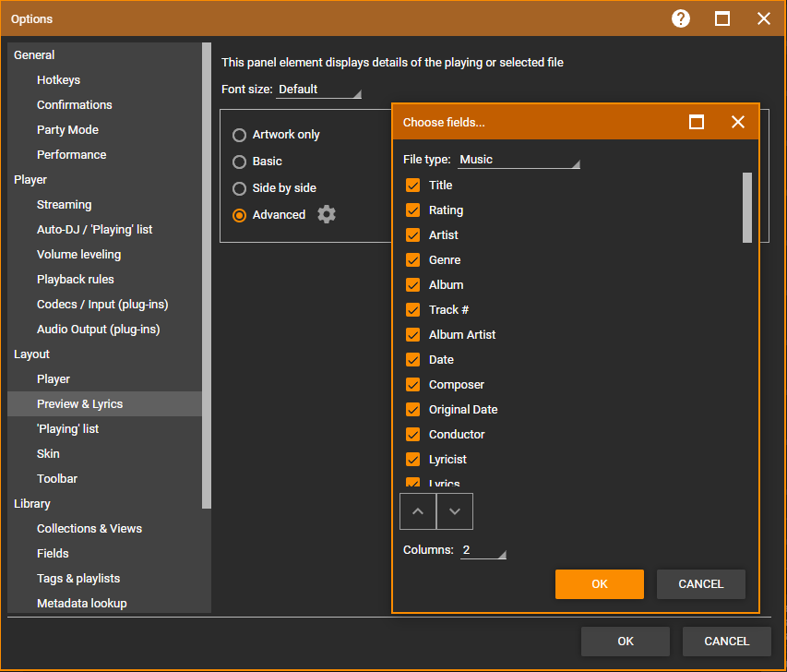Viewport: 787px width, 672px height.
Task: Toggle the Track # checkbox
Action: coord(412,310)
